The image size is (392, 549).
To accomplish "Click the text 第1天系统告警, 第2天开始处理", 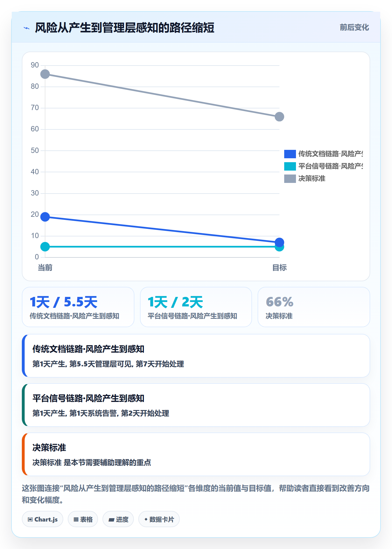I will click(x=119, y=413).
